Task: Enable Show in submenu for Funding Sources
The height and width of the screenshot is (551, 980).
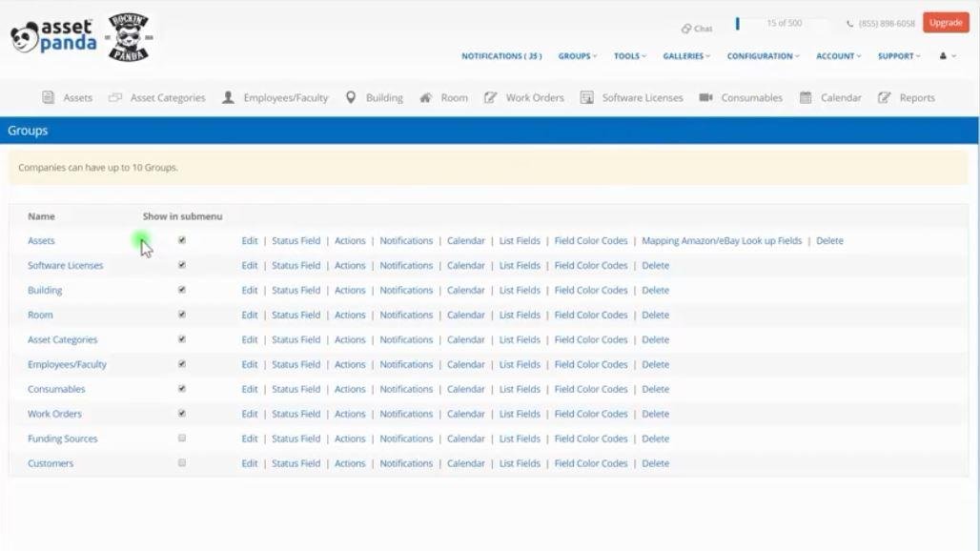Action: [182, 439]
